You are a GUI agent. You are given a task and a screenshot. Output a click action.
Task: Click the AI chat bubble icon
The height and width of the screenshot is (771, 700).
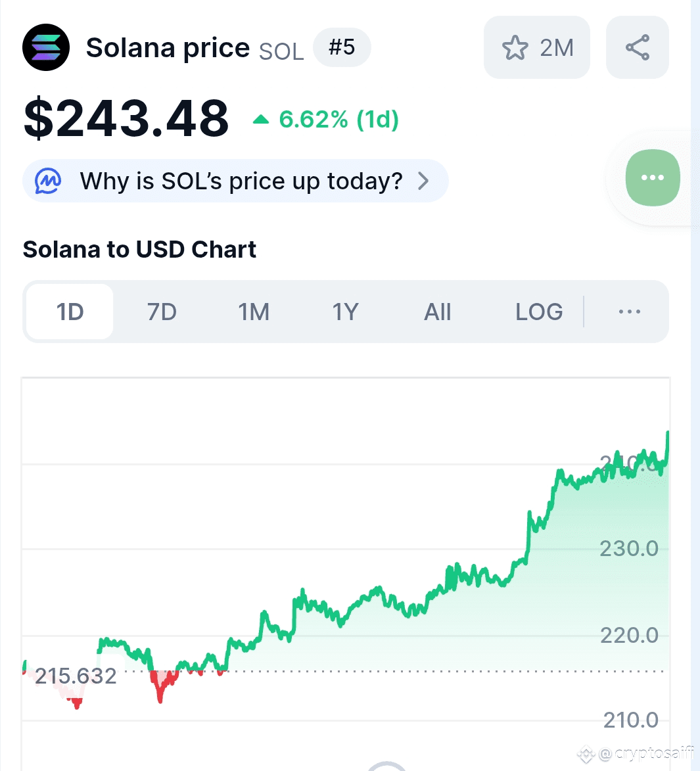click(x=48, y=181)
